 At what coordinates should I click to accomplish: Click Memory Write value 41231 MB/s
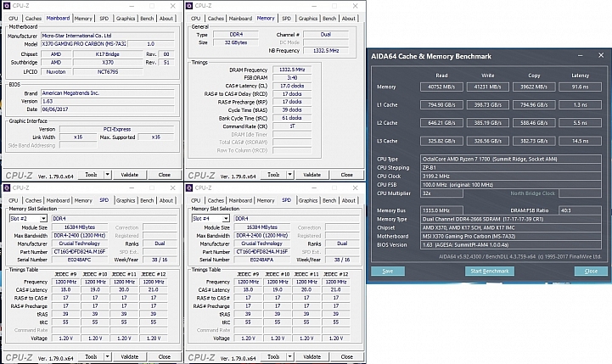(x=487, y=87)
